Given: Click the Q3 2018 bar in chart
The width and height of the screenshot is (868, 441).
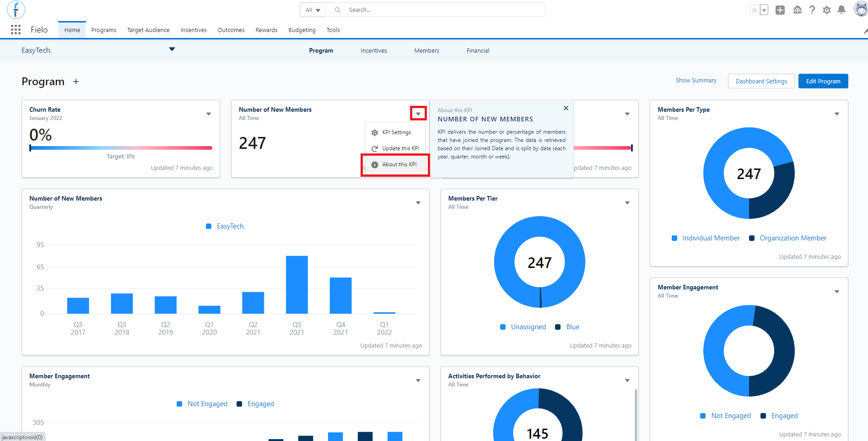Looking at the screenshot, I should coord(122,304).
